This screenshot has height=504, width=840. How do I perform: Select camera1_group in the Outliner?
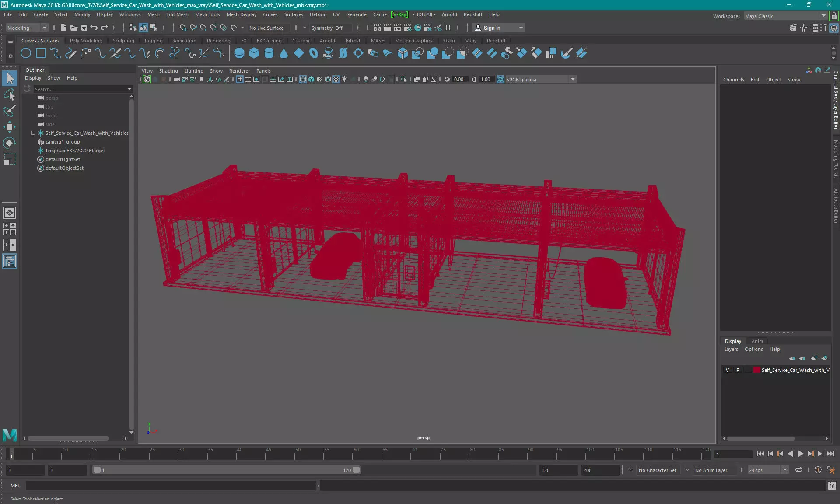[63, 142]
